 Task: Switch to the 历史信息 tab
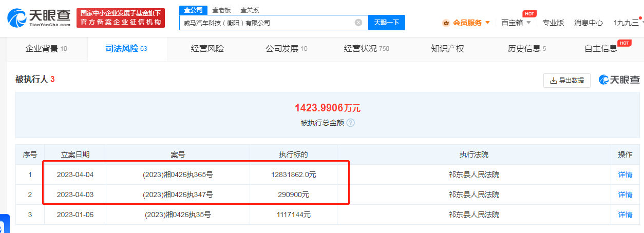click(x=527, y=49)
